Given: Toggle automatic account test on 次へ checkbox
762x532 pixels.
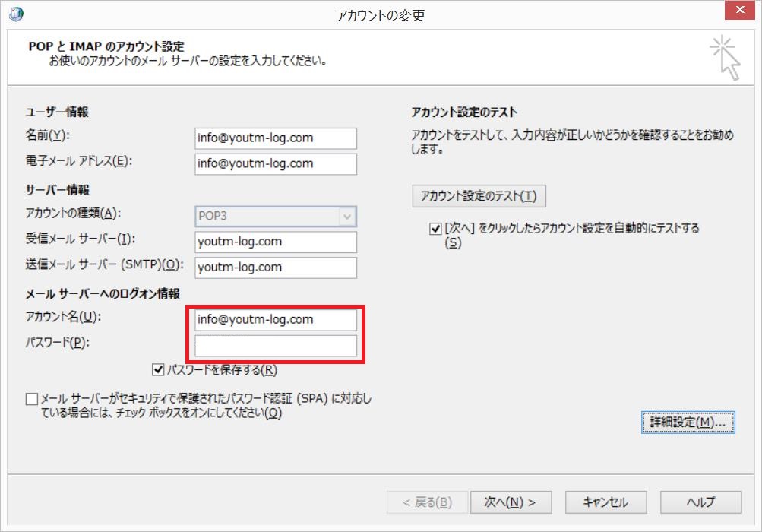Looking at the screenshot, I should [x=435, y=229].
